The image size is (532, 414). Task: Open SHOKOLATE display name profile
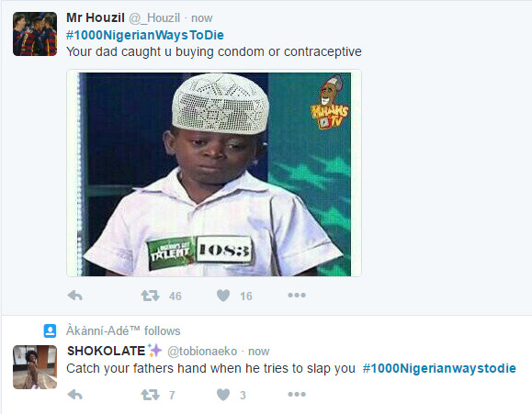[x=107, y=351]
